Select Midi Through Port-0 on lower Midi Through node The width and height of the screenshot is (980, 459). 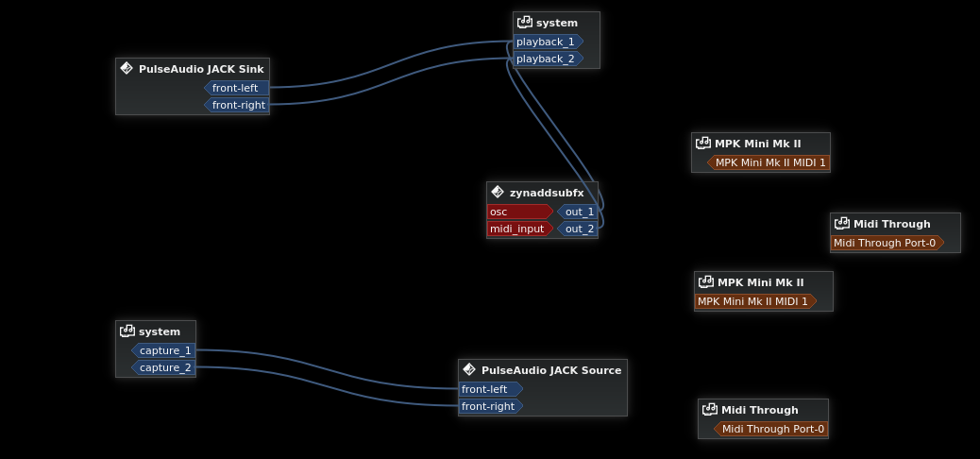tap(770, 430)
